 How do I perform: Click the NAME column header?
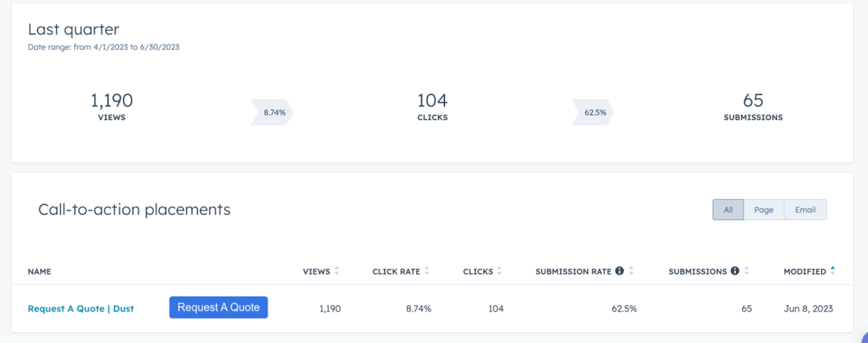pyautogui.click(x=40, y=271)
